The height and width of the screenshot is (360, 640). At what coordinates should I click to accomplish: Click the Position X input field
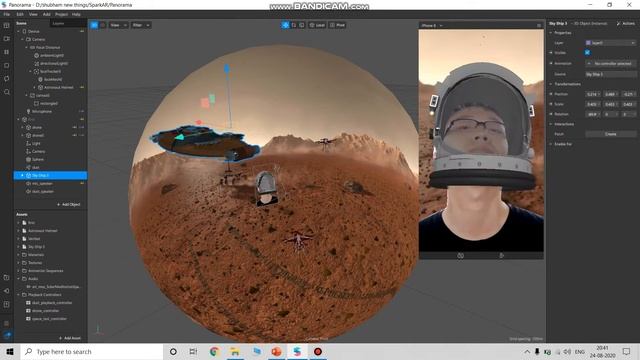click(593, 94)
